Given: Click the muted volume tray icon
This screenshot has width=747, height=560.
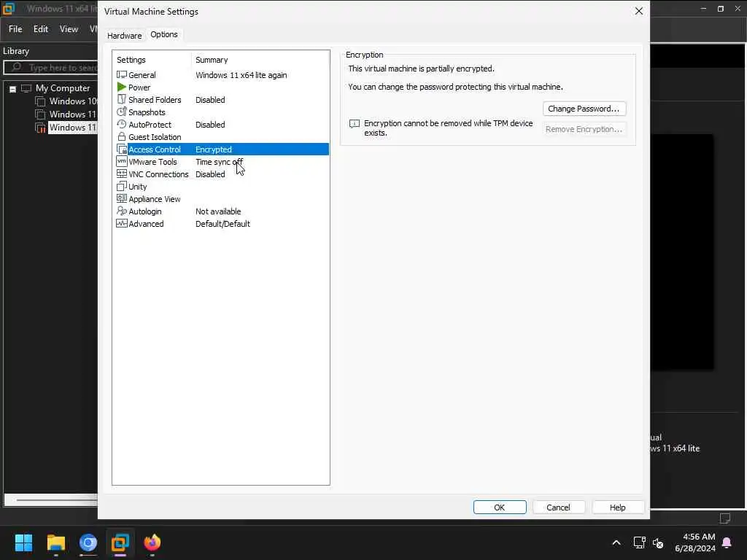Looking at the screenshot, I should coord(658,542).
